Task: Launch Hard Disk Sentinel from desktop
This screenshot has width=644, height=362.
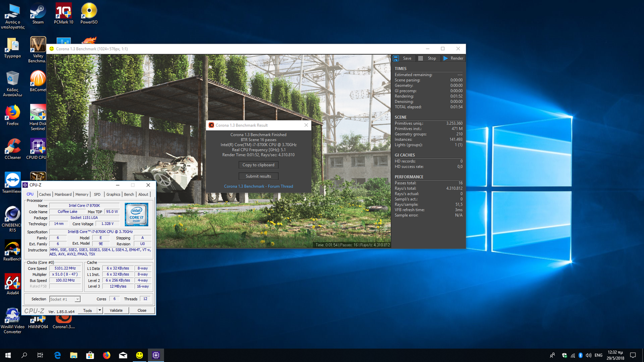Action: (38, 118)
